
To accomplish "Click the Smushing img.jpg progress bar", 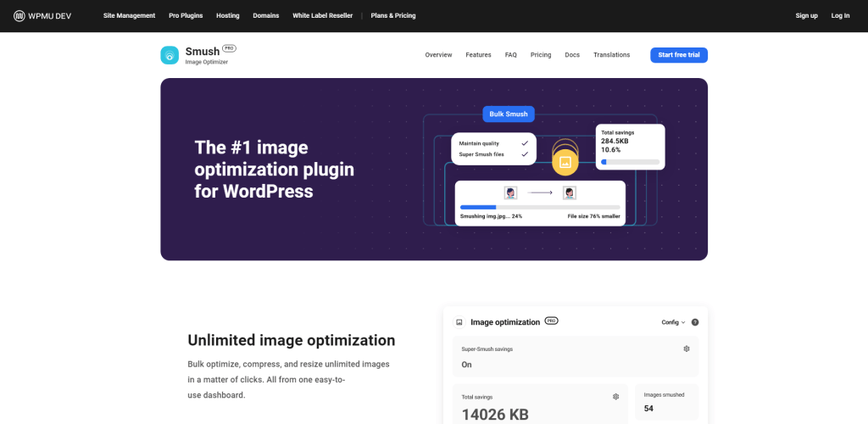I will (540, 207).
